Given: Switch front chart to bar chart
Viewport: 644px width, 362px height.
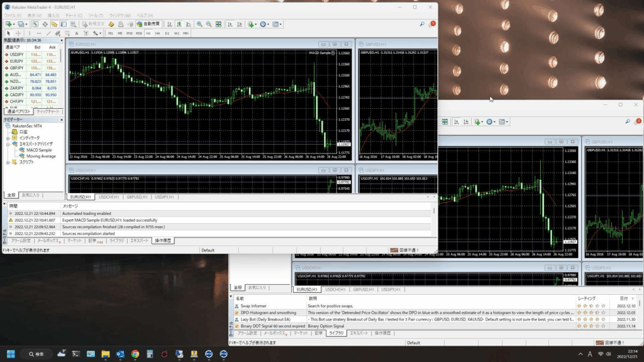Looking at the screenshot, I should point(170,25).
